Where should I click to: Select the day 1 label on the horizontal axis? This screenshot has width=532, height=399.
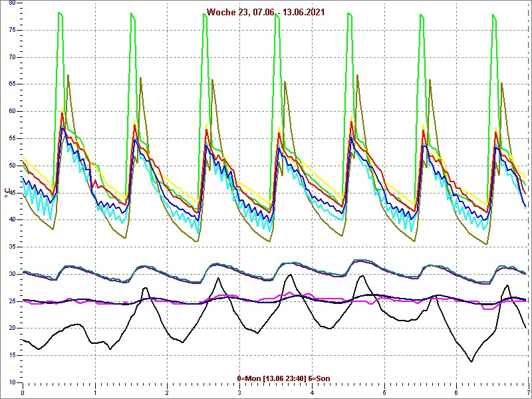[x=95, y=393]
